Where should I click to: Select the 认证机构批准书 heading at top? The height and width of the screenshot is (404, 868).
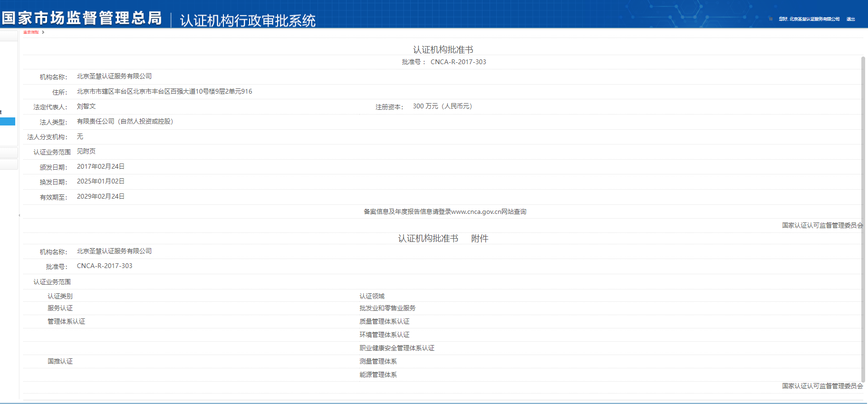click(x=443, y=49)
